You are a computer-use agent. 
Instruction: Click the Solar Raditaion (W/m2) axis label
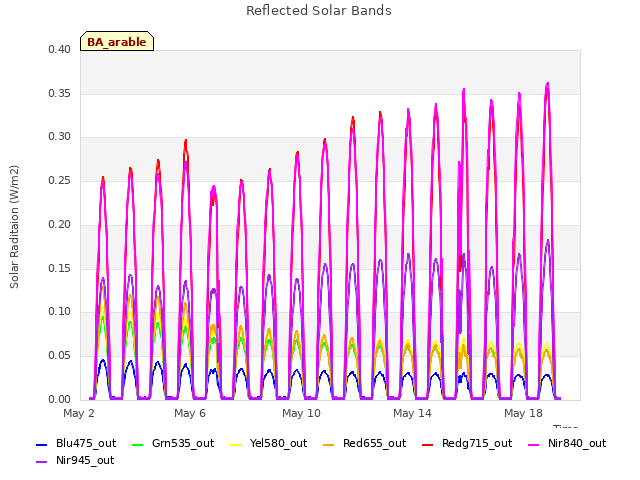[14, 227]
